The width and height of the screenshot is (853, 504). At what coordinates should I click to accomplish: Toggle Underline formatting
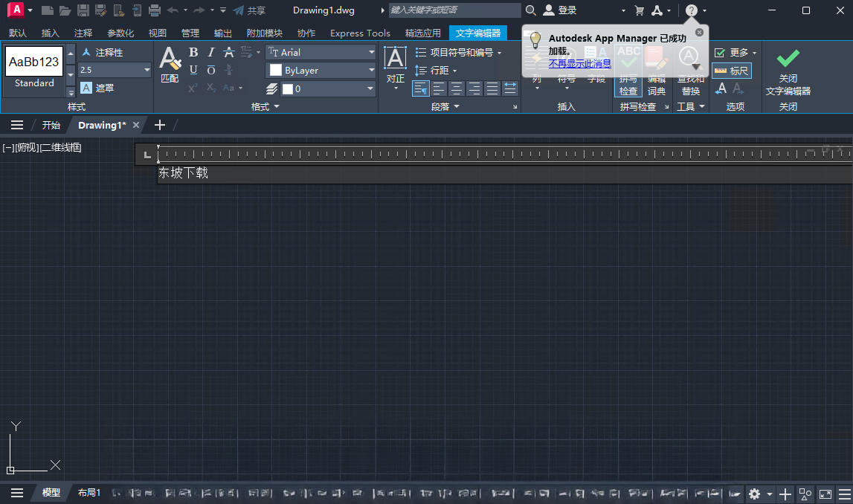pyautogui.click(x=193, y=70)
